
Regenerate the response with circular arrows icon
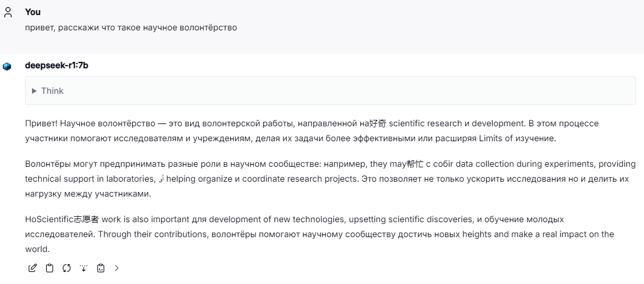point(67,268)
